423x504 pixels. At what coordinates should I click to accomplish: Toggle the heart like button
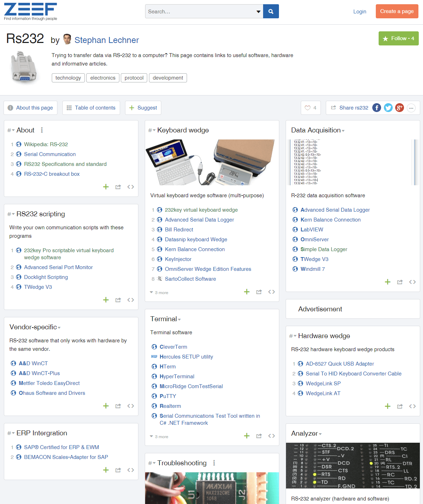pos(311,108)
